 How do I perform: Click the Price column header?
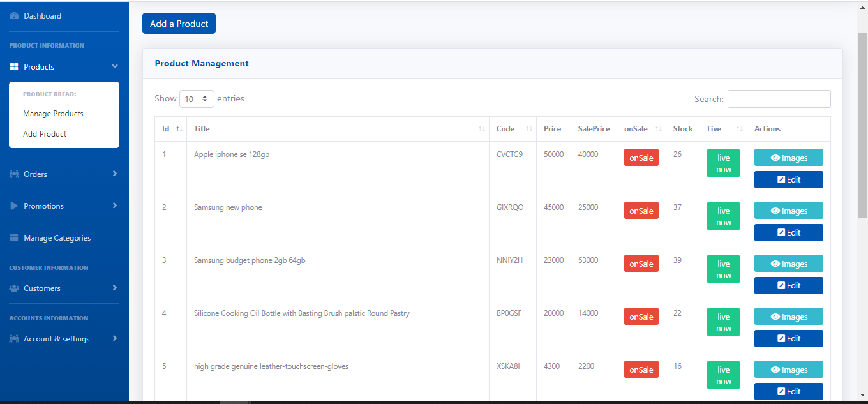coord(553,129)
